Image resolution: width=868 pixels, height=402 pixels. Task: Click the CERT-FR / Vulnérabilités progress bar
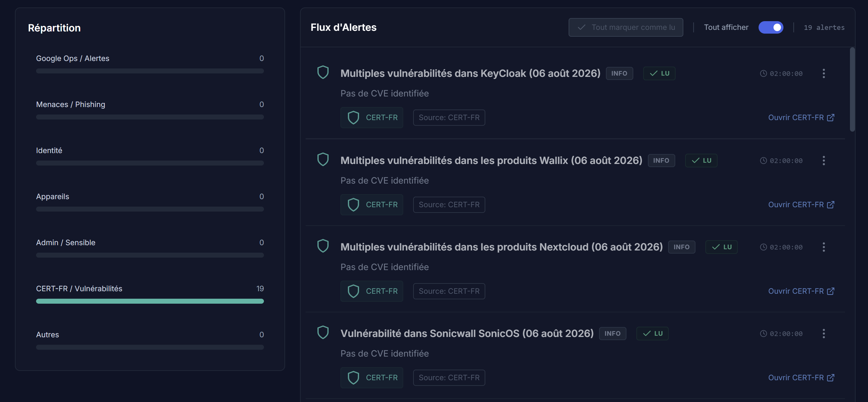[x=150, y=301]
